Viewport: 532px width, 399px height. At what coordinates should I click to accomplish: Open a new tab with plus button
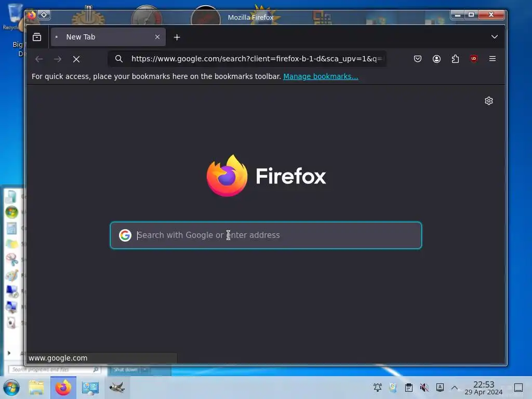pyautogui.click(x=177, y=37)
